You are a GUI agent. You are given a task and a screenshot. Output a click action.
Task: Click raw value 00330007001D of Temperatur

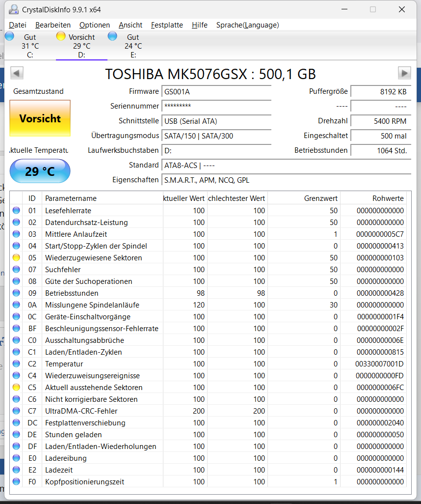(379, 364)
